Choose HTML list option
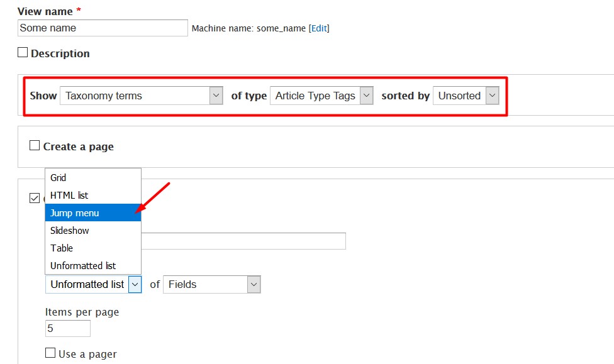614x364 pixels. (x=93, y=196)
